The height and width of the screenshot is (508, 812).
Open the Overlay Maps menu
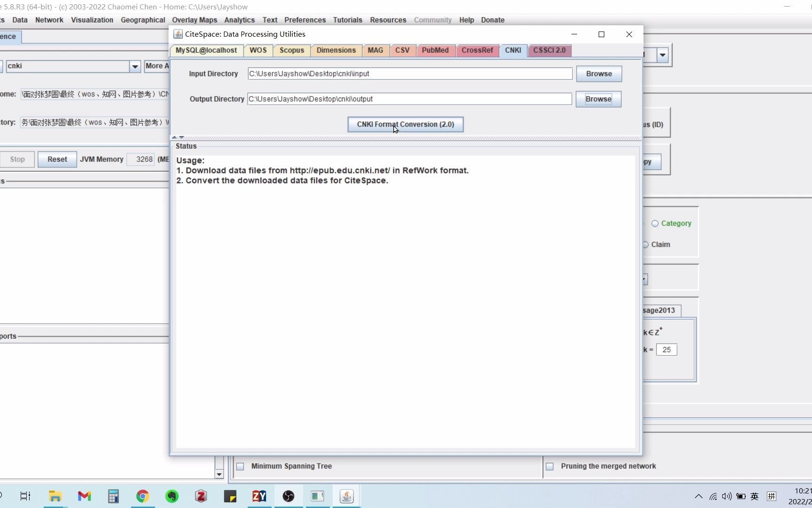click(x=195, y=20)
